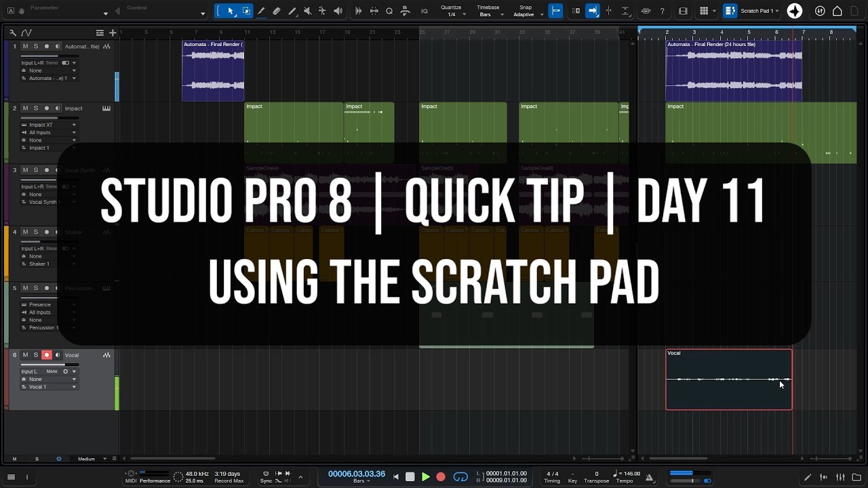Solo track 2 Impact
The height and width of the screenshot is (488, 868).
click(x=36, y=108)
